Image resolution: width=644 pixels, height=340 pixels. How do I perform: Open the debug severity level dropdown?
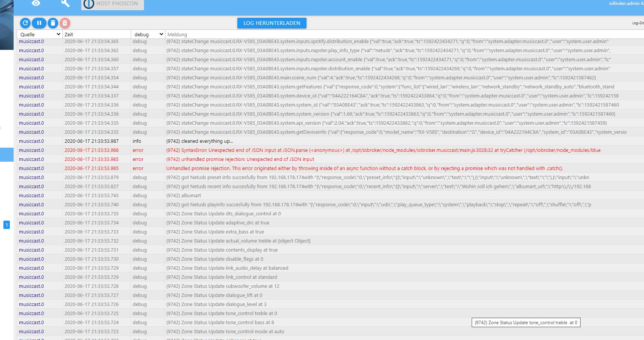(149, 34)
